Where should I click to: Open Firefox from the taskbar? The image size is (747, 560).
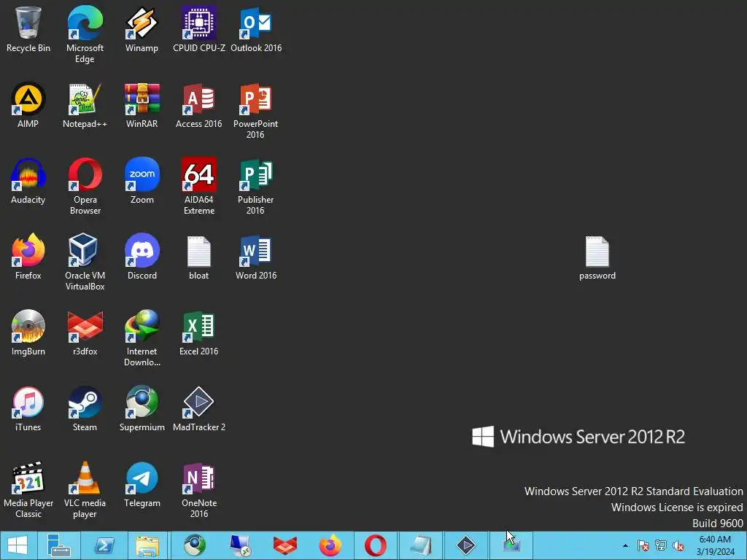click(330, 545)
